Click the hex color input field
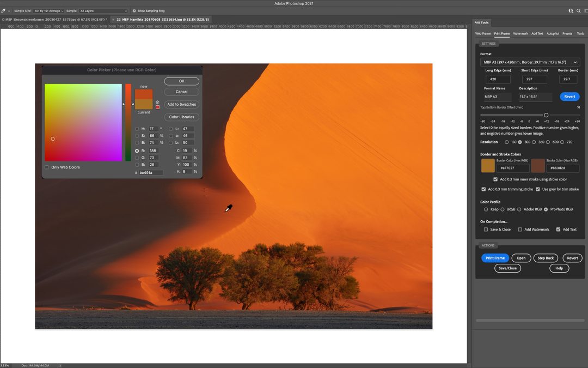Viewport: 588px width, 368px height. (x=151, y=172)
